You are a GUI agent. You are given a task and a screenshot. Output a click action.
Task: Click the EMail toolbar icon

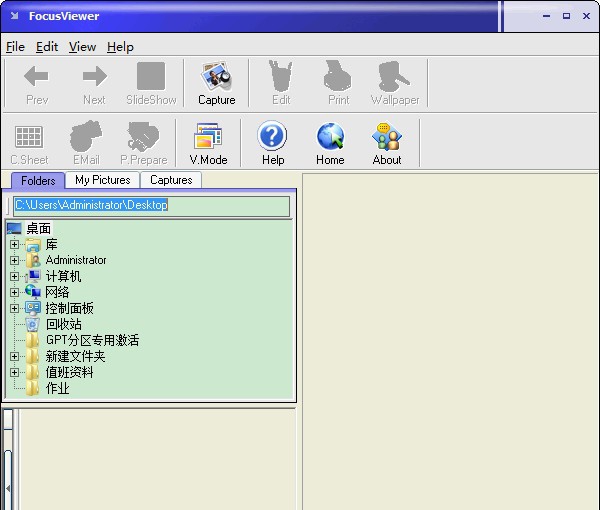(x=86, y=135)
